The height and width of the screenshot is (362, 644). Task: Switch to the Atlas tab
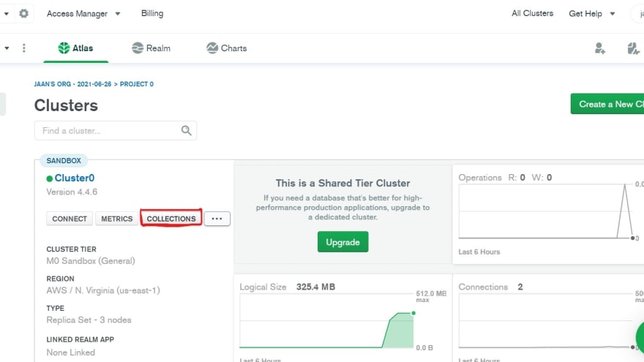click(x=75, y=48)
